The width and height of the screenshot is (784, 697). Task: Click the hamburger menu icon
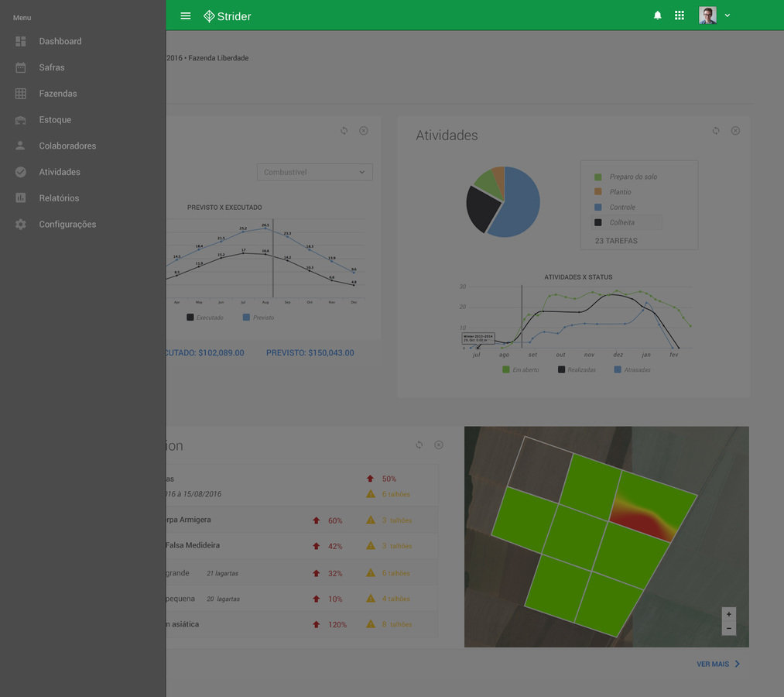(x=186, y=16)
